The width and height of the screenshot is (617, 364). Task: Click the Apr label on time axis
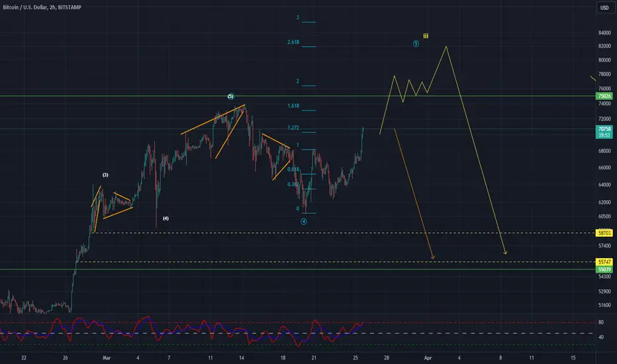tap(428, 357)
